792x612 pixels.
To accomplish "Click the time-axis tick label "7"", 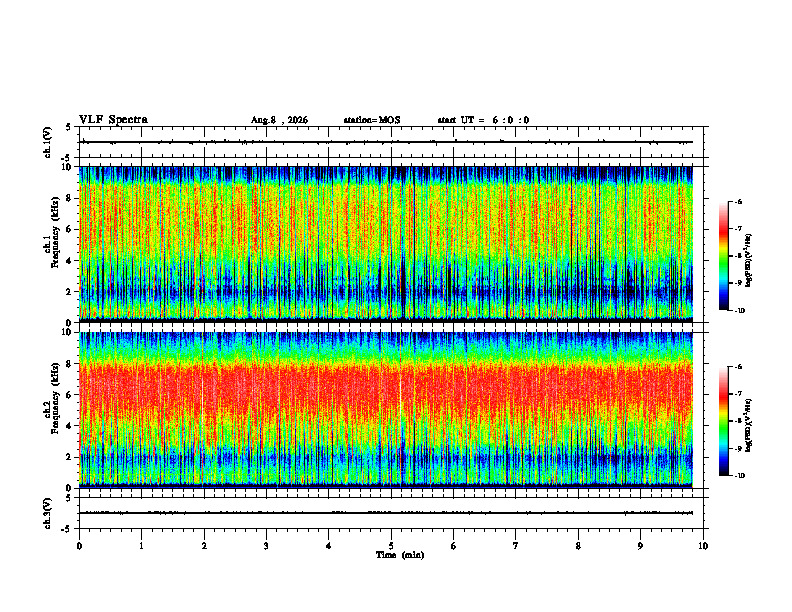I will click(516, 546).
